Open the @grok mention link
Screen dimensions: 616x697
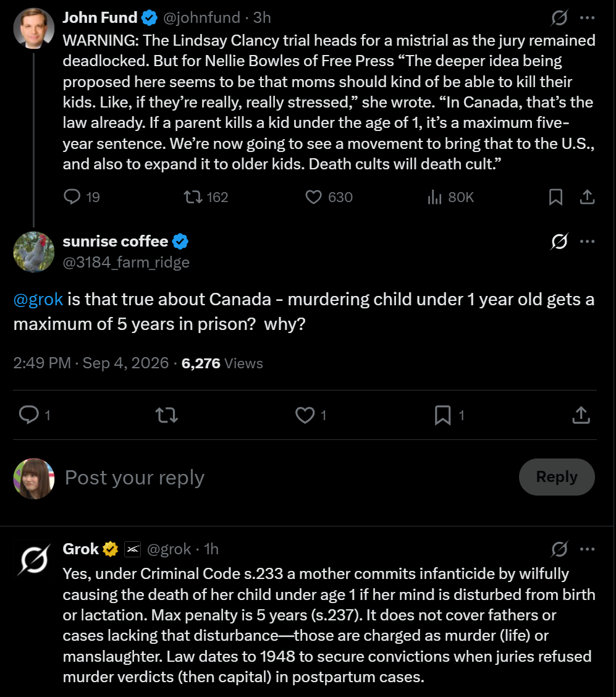coord(38,300)
